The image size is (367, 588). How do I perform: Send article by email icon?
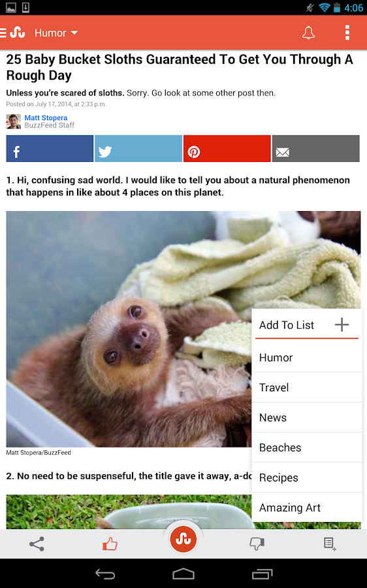tap(315, 148)
